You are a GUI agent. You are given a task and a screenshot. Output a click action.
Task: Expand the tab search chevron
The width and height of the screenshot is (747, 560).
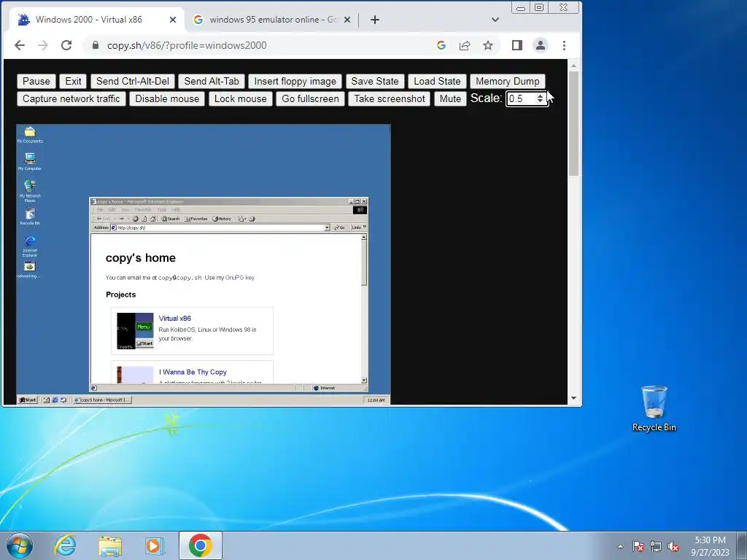(x=495, y=20)
